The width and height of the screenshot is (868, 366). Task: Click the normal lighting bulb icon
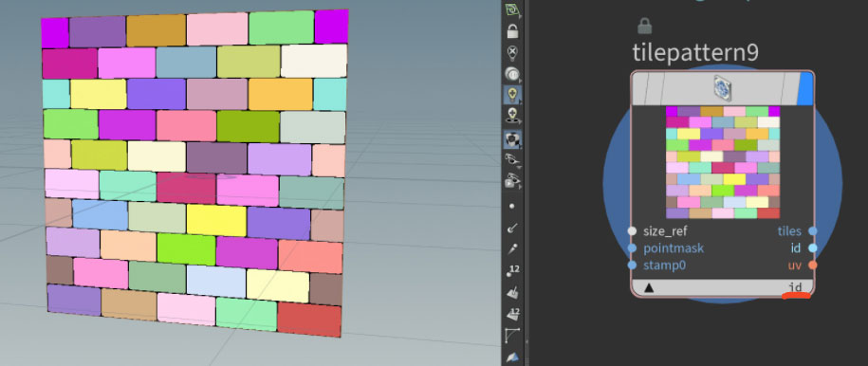click(512, 95)
